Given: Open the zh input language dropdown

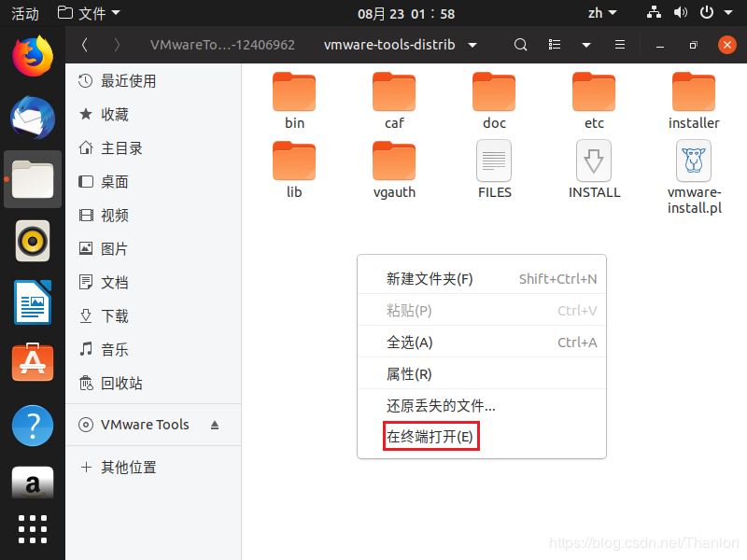Looking at the screenshot, I should pos(601,13).
